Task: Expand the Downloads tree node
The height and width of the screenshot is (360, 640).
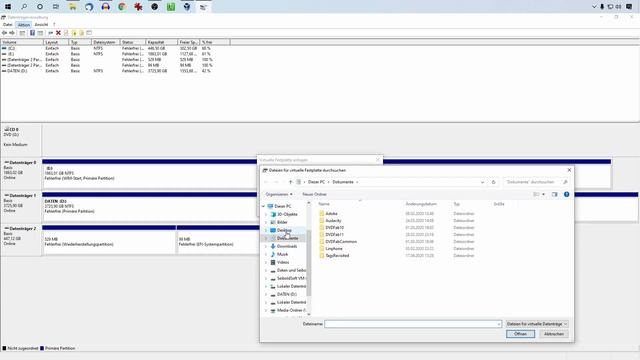Action: (266, 246)
